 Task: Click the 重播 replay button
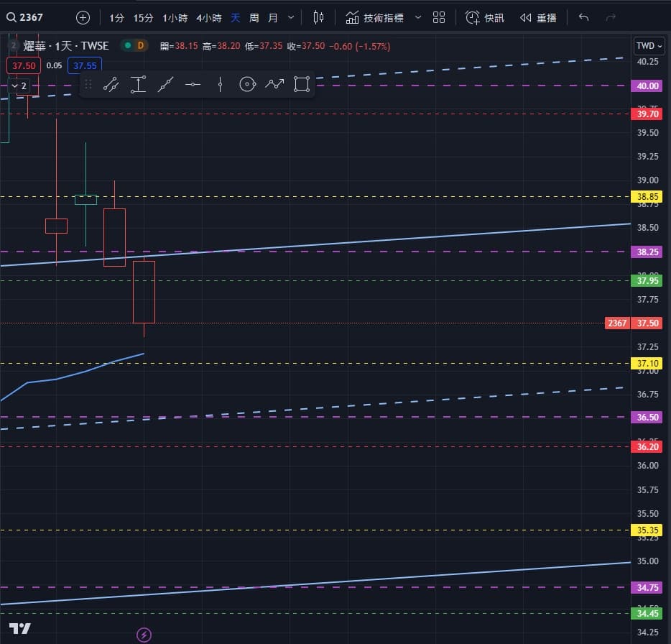pyautogui.click(x=538, y=17)
